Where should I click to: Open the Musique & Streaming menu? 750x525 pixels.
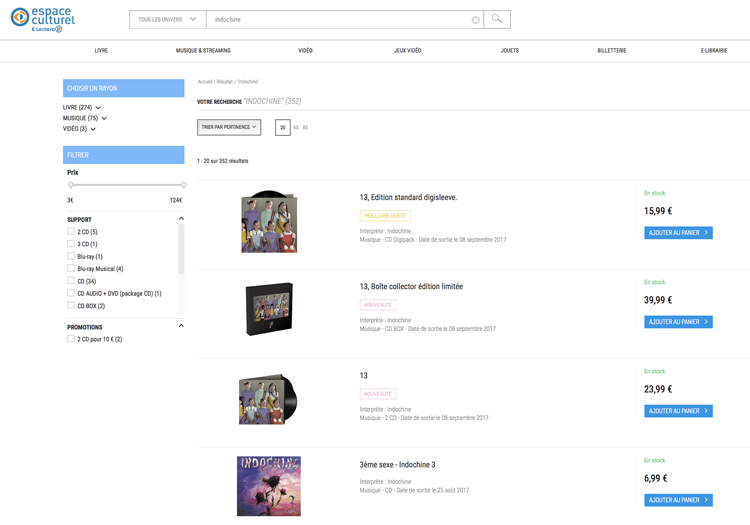[203, 51]
